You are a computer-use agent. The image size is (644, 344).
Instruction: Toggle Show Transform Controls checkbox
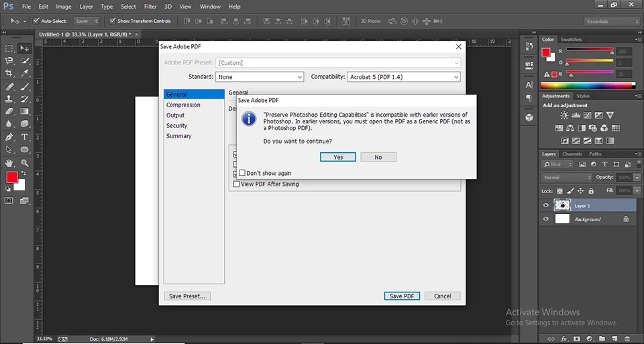point(112,21)
